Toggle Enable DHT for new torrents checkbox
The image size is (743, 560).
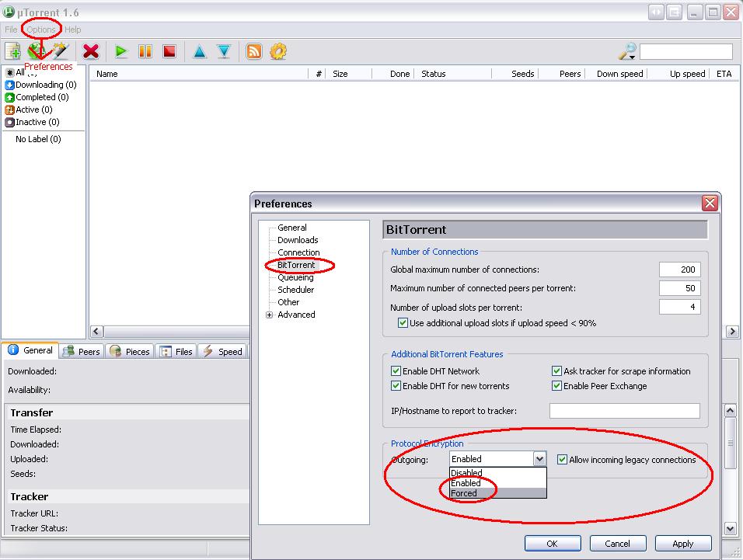396,386
